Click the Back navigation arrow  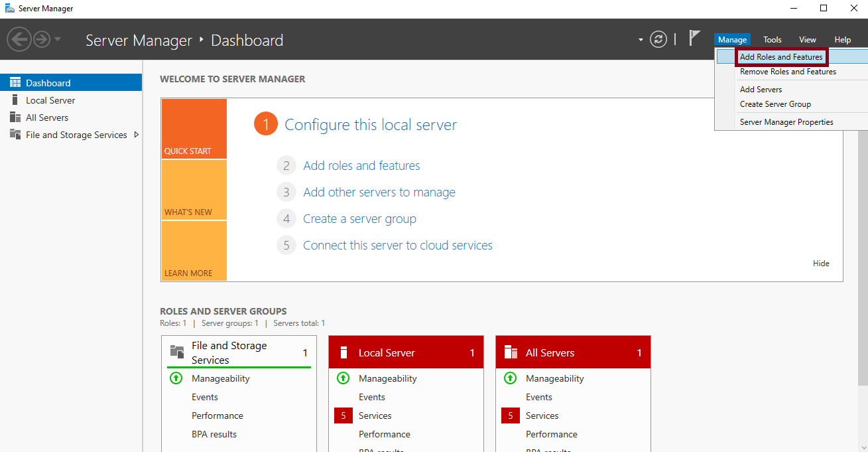click(19, 39)
